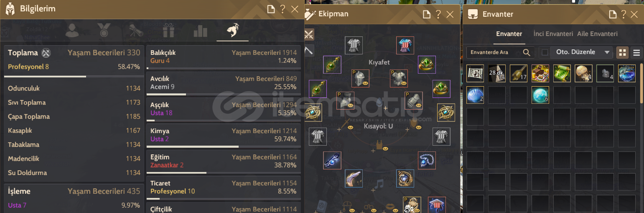644x213 pixels.
Task: Open the bar chart statistics tab
Action: pos(201,31)
